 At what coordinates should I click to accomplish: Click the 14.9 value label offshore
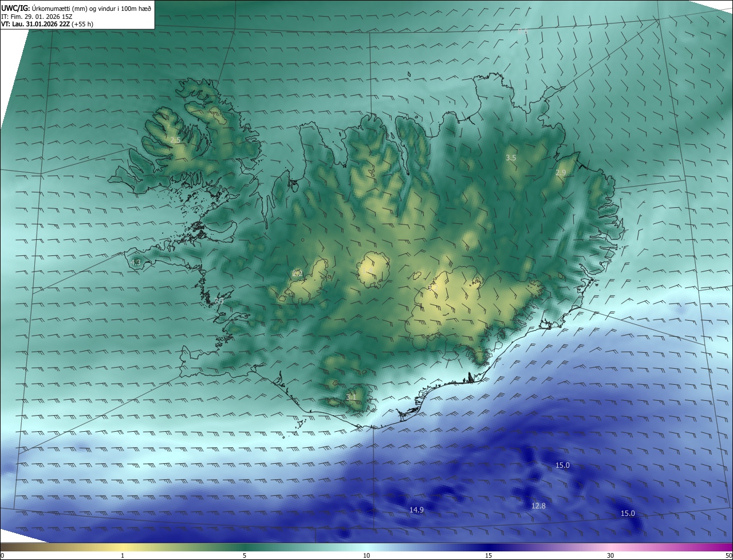tap(416, 510)
